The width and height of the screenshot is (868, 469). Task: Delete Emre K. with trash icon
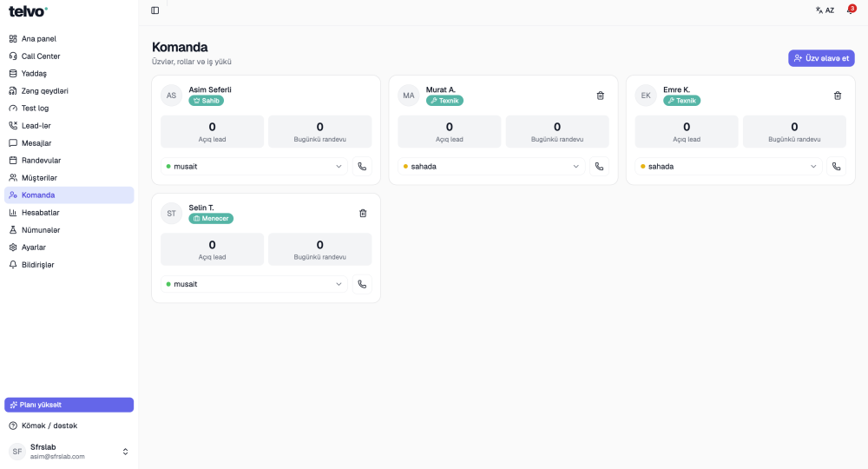click(838, 96)
